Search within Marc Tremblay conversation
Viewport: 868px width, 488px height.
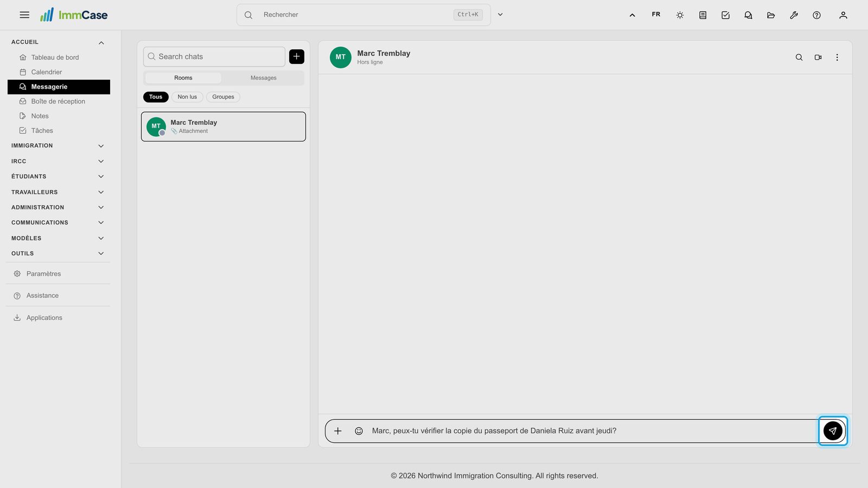(x=799, y=57)
